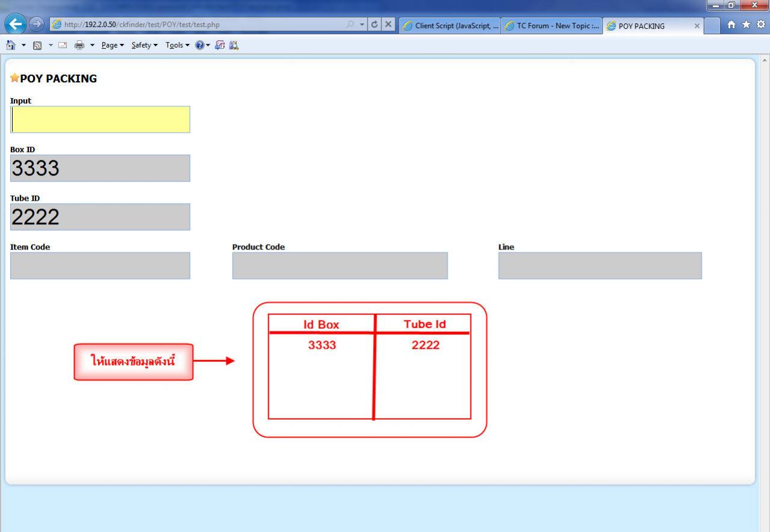Switch to the Client Script (JavaScript tab
Viewport: 770px width, 532px height.
point(450,26)
